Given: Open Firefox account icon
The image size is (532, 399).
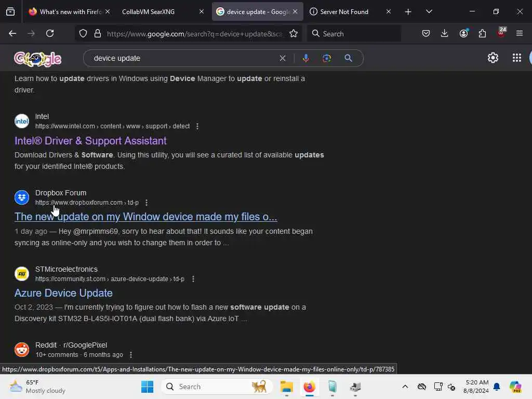Looking at the screenshot, I should pos(464,33).
